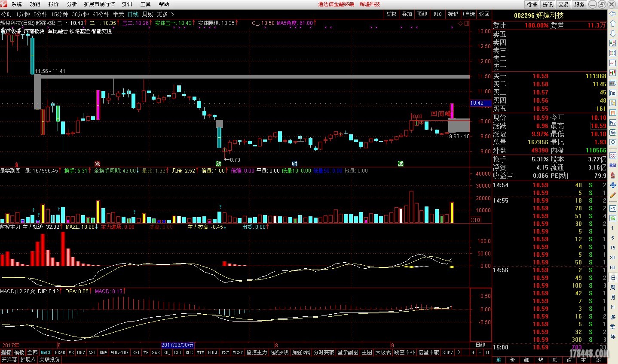Click the news document icon in the right toolbar

(x=613, y=83)
